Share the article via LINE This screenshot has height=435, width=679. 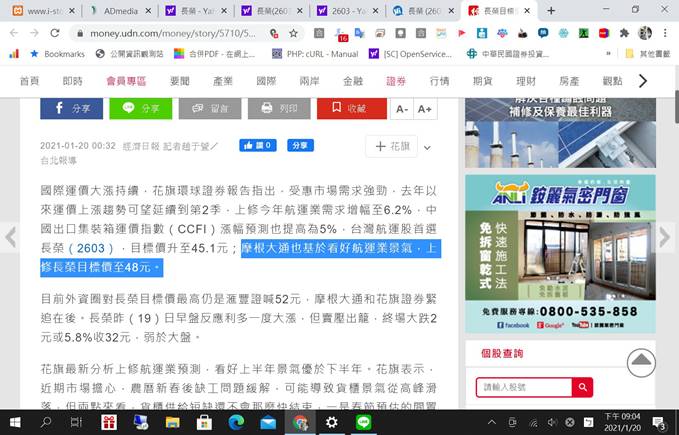[x=140, y=108]
